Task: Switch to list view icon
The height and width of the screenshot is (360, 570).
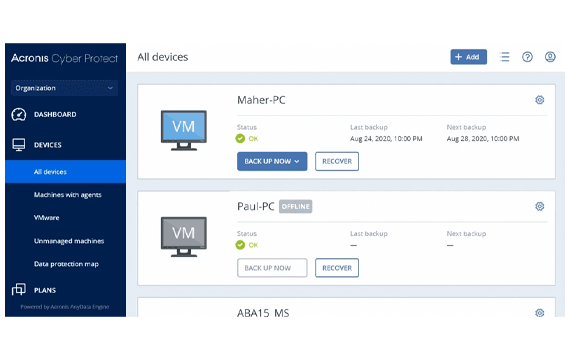Action: pos(505,57)
